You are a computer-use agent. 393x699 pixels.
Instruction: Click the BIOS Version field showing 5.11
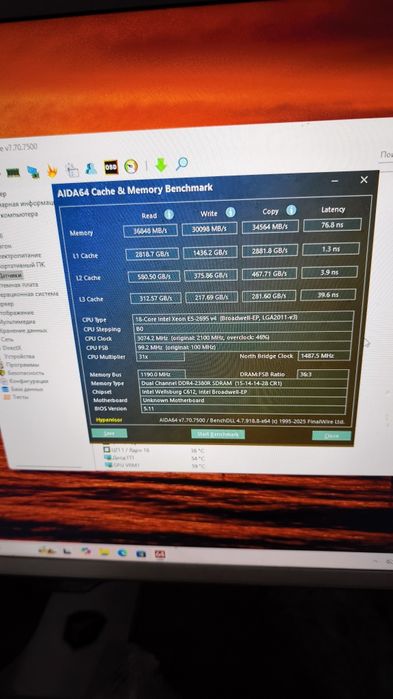243,409
